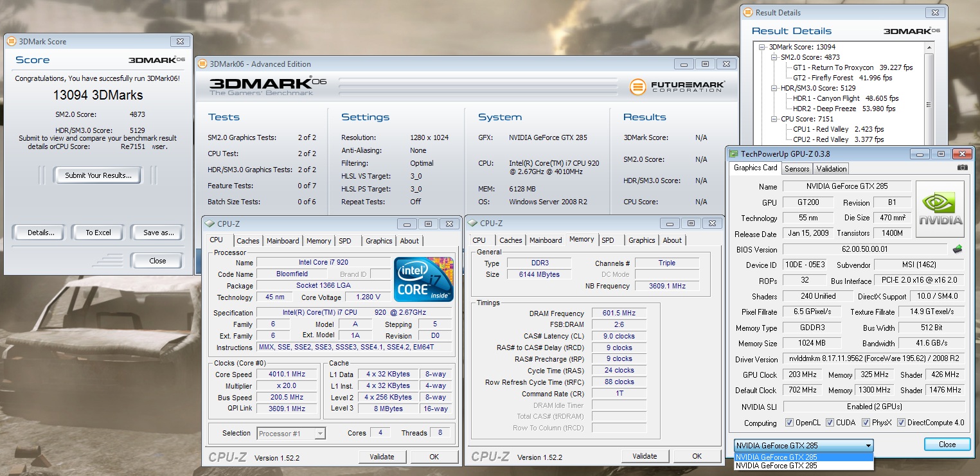The width and height of the screenshot is (980, 476).
Task: Click the Submit Your Results... button
Action: (98, 175)
